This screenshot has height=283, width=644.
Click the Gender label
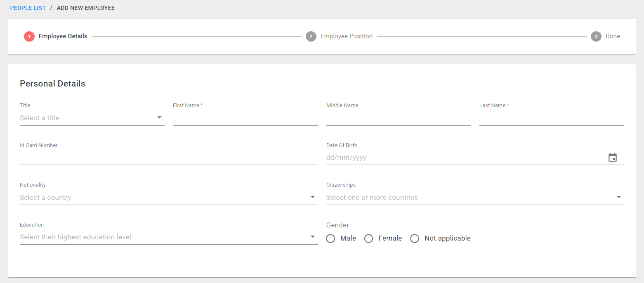(x=337, y=225)
